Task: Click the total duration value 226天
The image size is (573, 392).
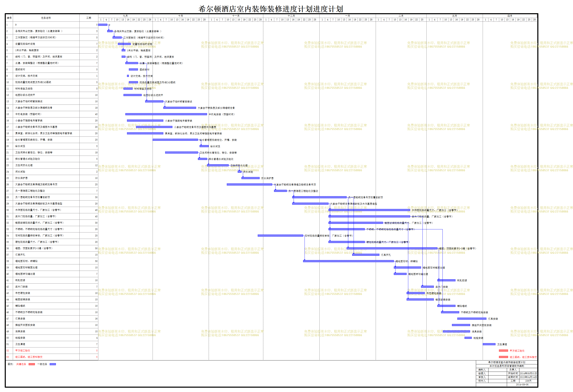Action: point(528,381)
